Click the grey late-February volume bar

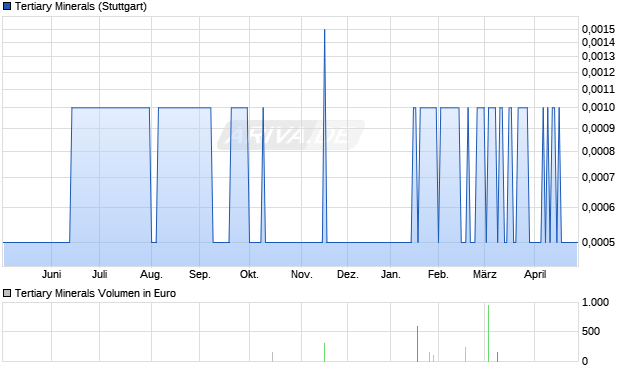point(465,354)
